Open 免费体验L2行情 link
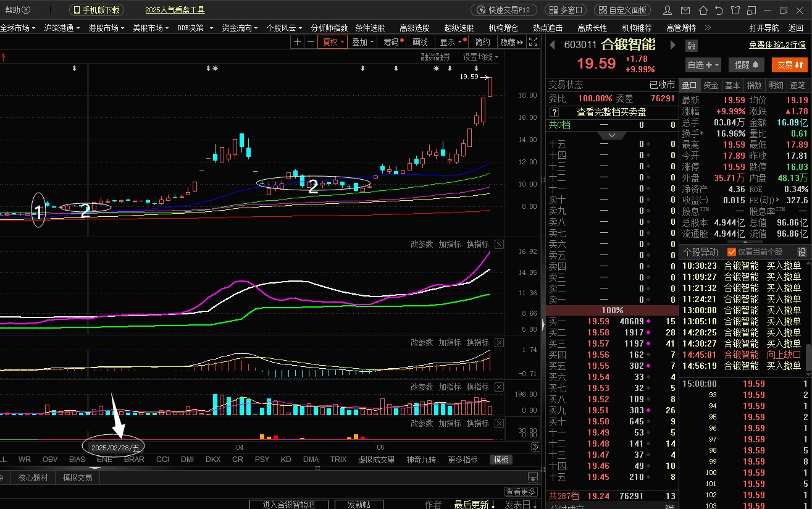 tap(777, 45)
